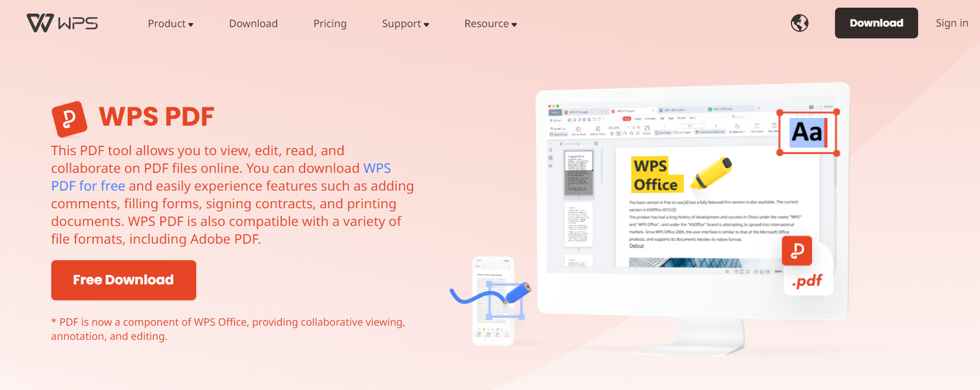Click the black Download button in header

click(x=876, y=23)
